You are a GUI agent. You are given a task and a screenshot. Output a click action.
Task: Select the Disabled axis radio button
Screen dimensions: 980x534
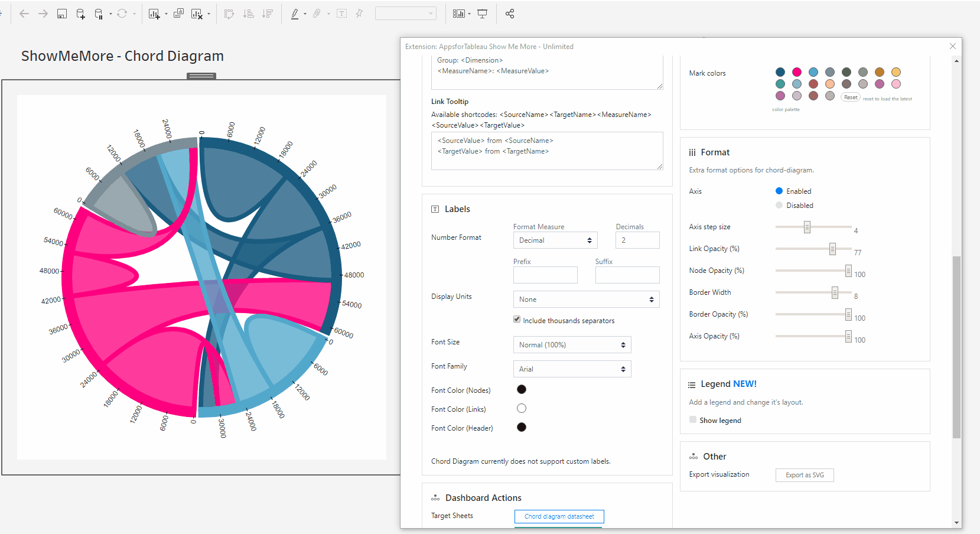point(779,205)
